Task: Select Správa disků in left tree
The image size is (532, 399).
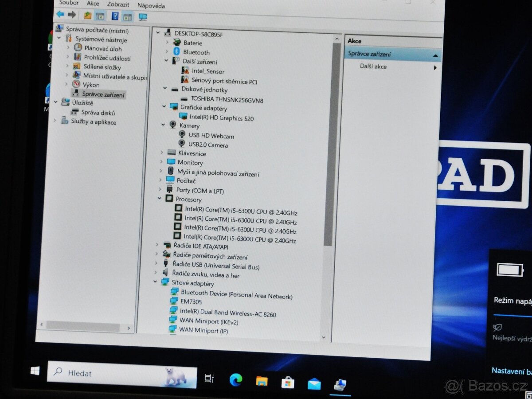Action: (98, 113)
